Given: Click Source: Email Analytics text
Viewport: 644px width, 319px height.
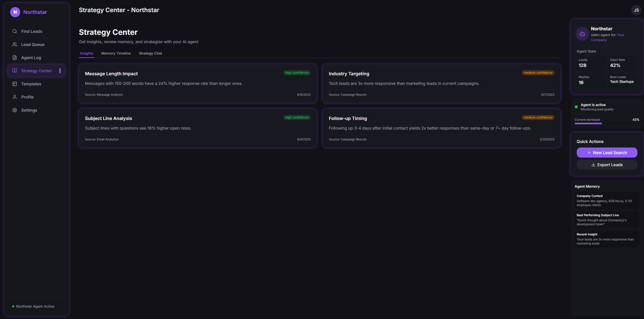Looking at the screenshot, I should (102, 139).
